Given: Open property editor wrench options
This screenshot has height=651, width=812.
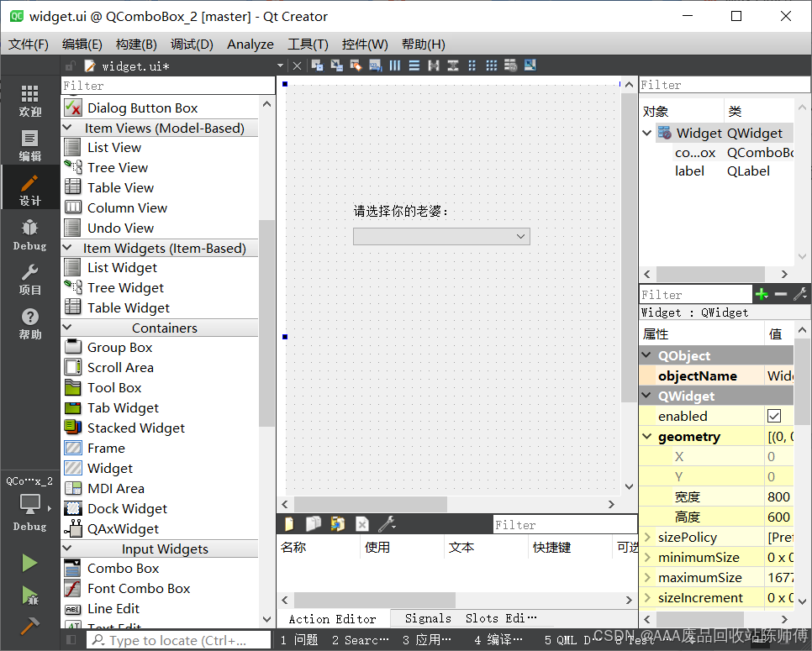Looking at the screenshot, I should (800, 295).
